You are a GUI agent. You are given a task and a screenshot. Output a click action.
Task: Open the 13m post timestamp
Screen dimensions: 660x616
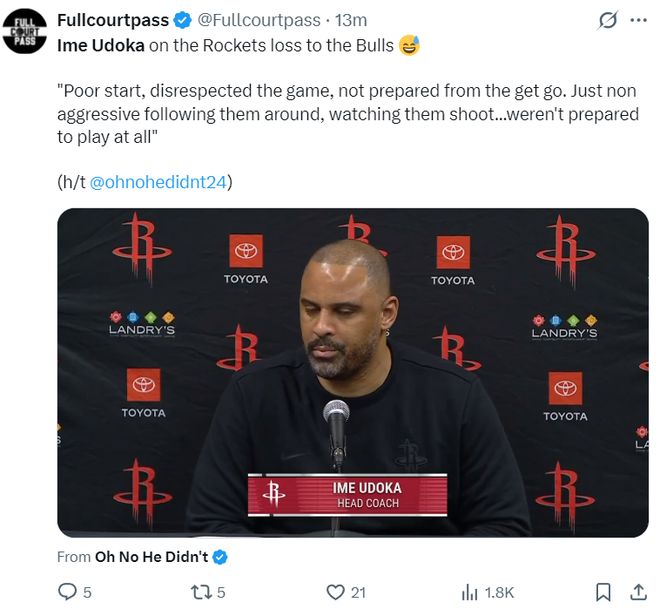click(351, 20)
